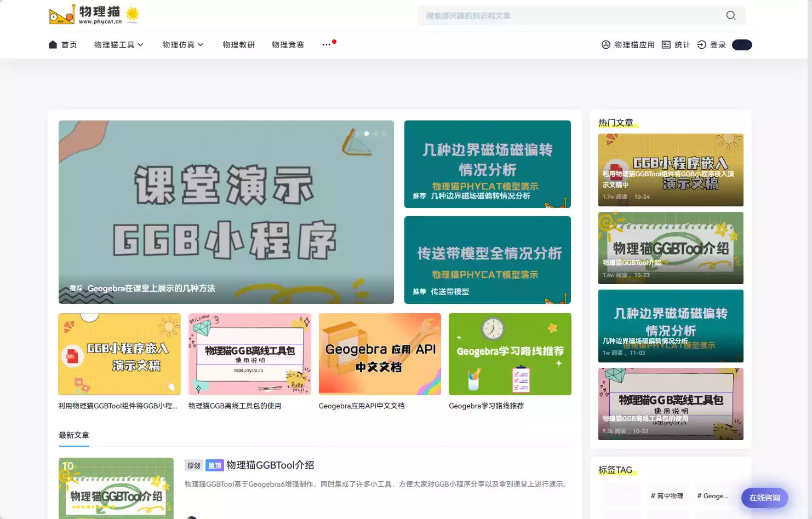Open the Geogebra 应用 API 中文文档 thumbnail

pos(380,354)
